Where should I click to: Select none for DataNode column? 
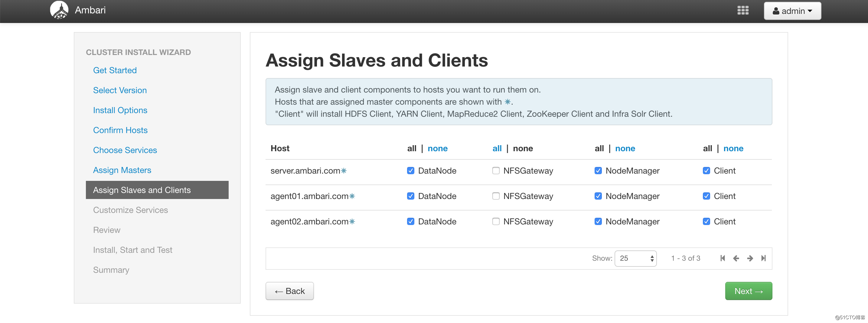437,148
